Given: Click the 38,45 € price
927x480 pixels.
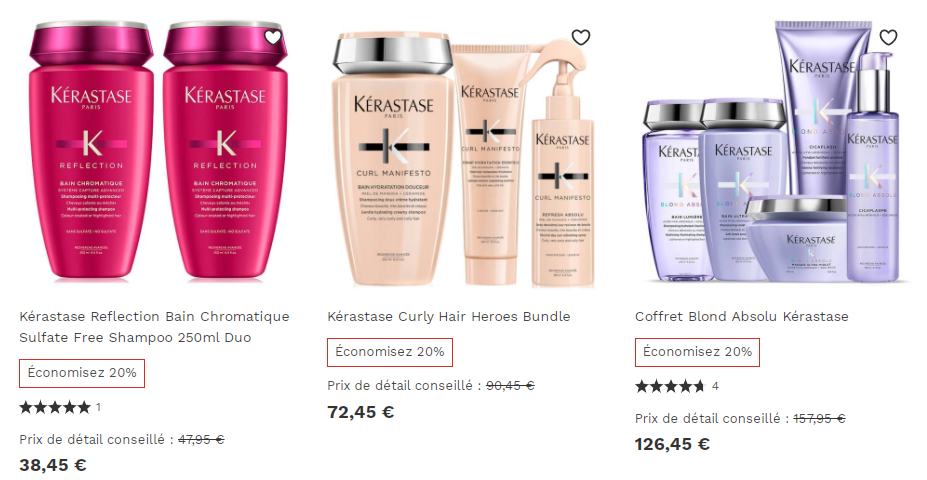Looking at the screenshot, I should (x=53, y=465).
